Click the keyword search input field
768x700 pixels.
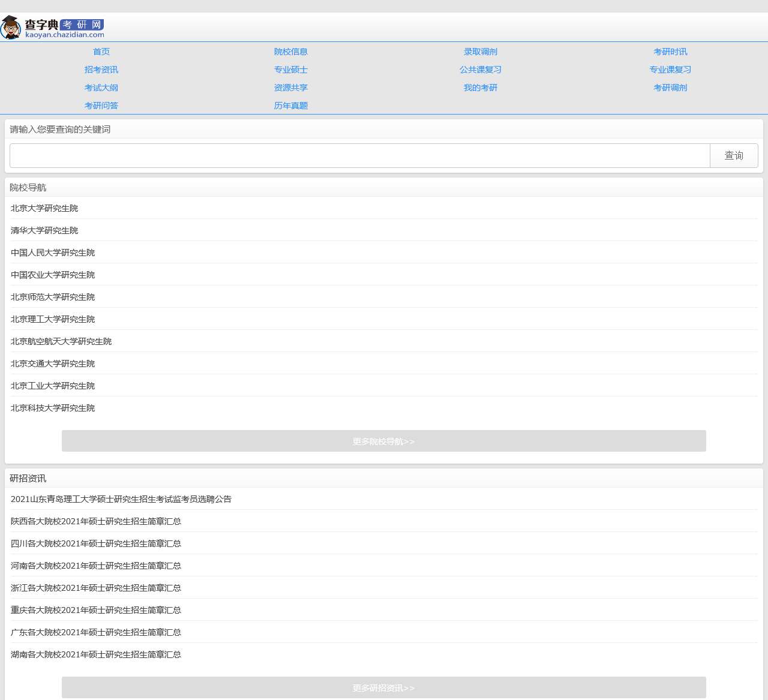point(359,156)
